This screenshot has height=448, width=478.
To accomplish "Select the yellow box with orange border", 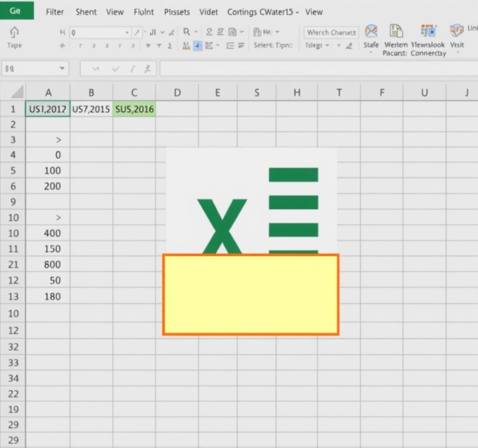I will (x=251, y=295).
